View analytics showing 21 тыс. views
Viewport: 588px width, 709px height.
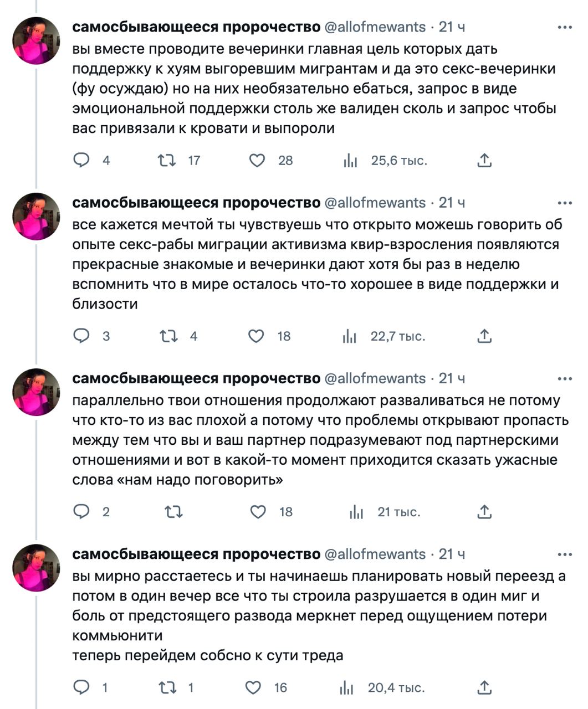(385, 512)
